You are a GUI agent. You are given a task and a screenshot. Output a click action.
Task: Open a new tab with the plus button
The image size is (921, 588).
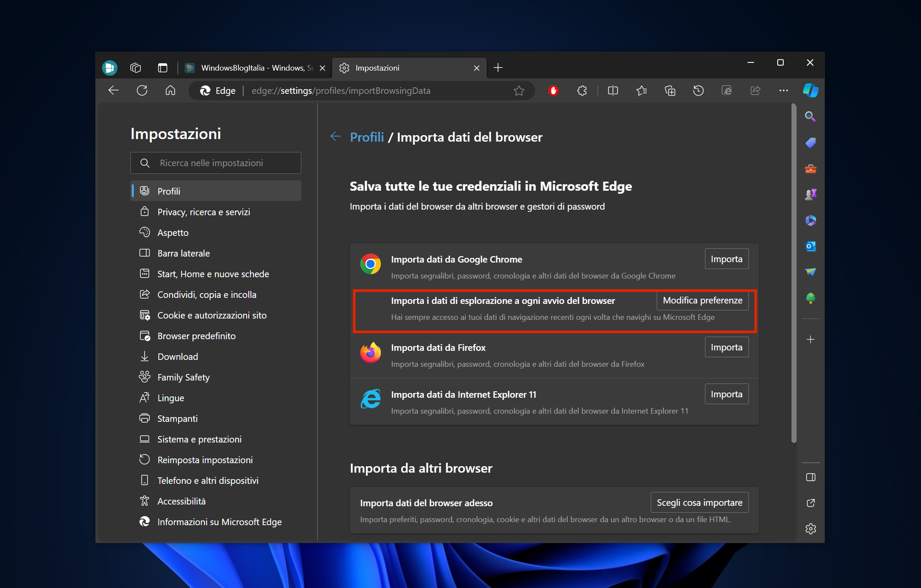pyautogui.click(x=498, y=68)
